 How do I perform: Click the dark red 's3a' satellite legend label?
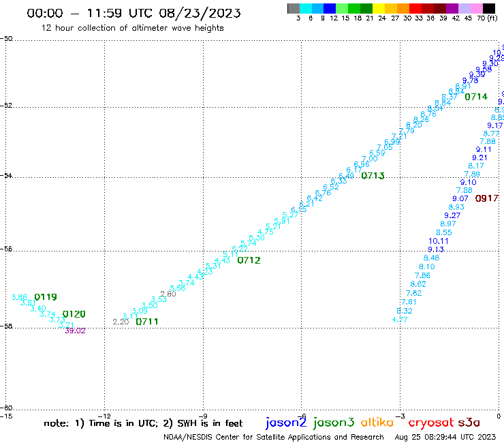coord(469,423)
